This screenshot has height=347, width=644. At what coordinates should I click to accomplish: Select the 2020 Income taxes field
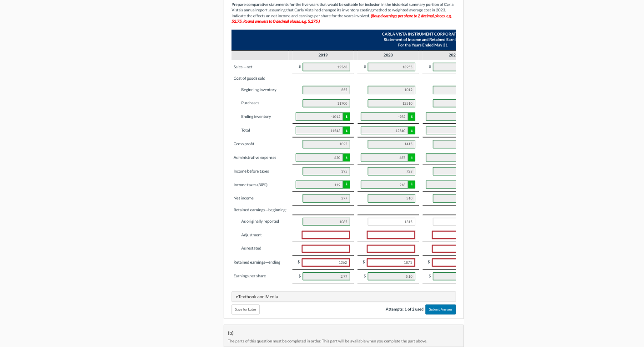coord(384,184)
